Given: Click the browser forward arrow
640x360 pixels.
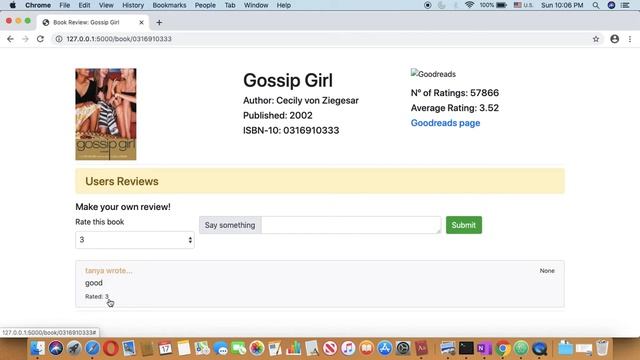Looking at the screenshot, I should click(25, 39).
